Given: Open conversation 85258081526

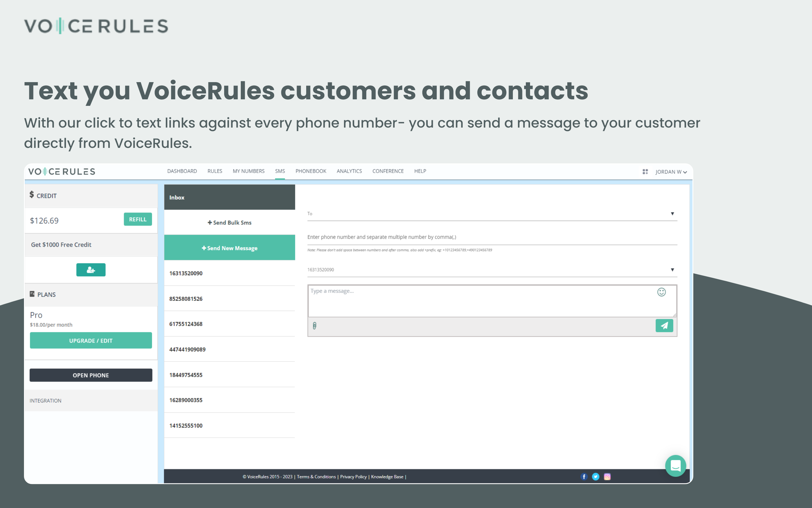Looking at the screenshot, I should pyautogui.click(x=230, y=298).
